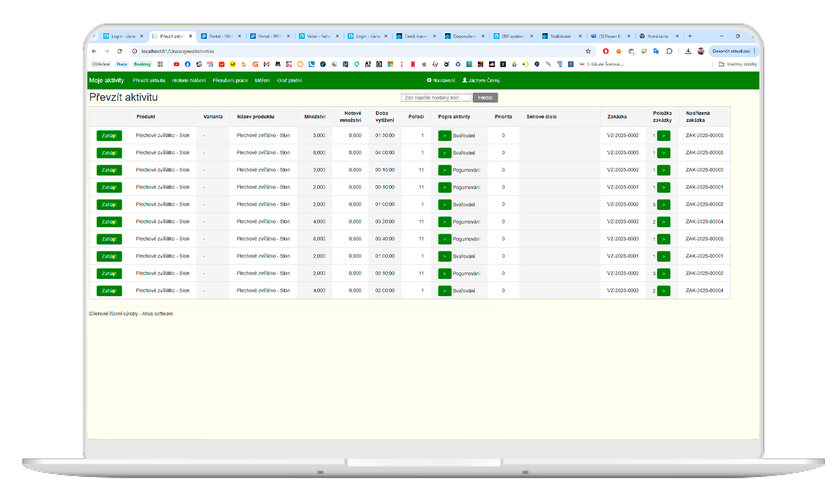Click the Množství column header
840x504 pixels.
(315, 116)
